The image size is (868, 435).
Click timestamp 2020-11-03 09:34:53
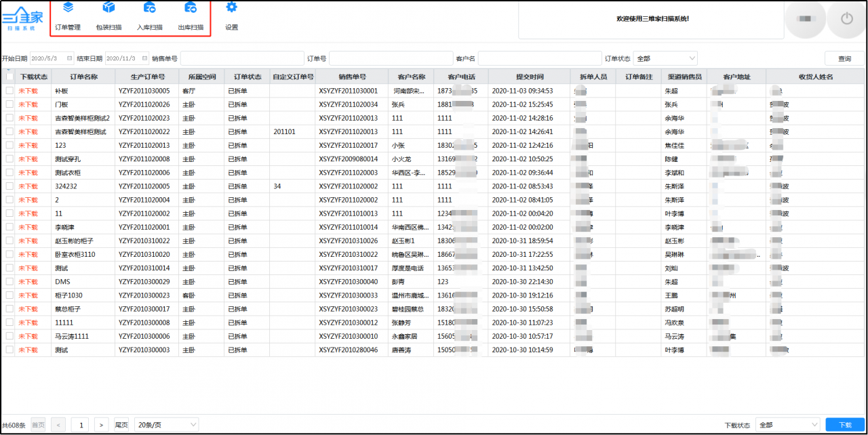522,91
